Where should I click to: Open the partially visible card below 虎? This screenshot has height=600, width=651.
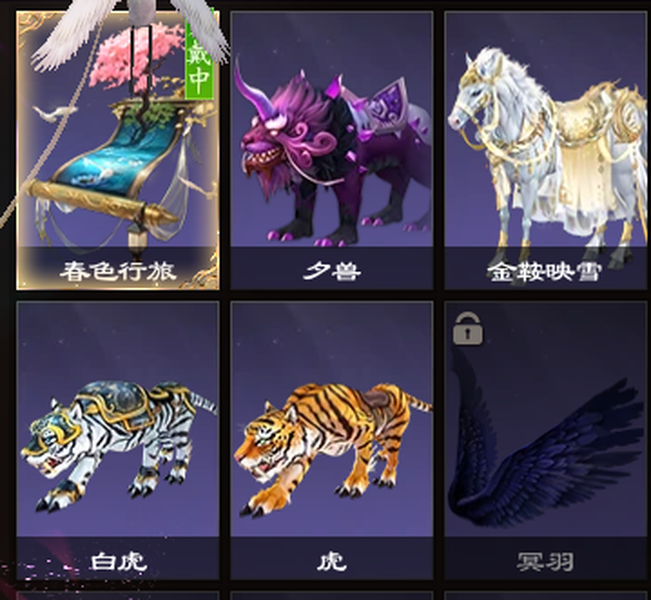coord(332,596)
